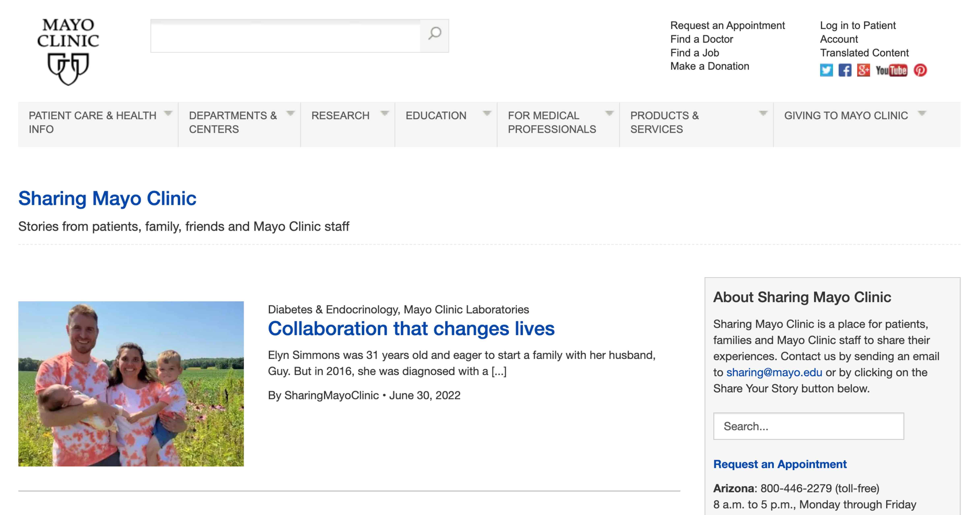980x515 pixels.
Task: Open the family photo article thumbnail
Action: pos(131,384)
